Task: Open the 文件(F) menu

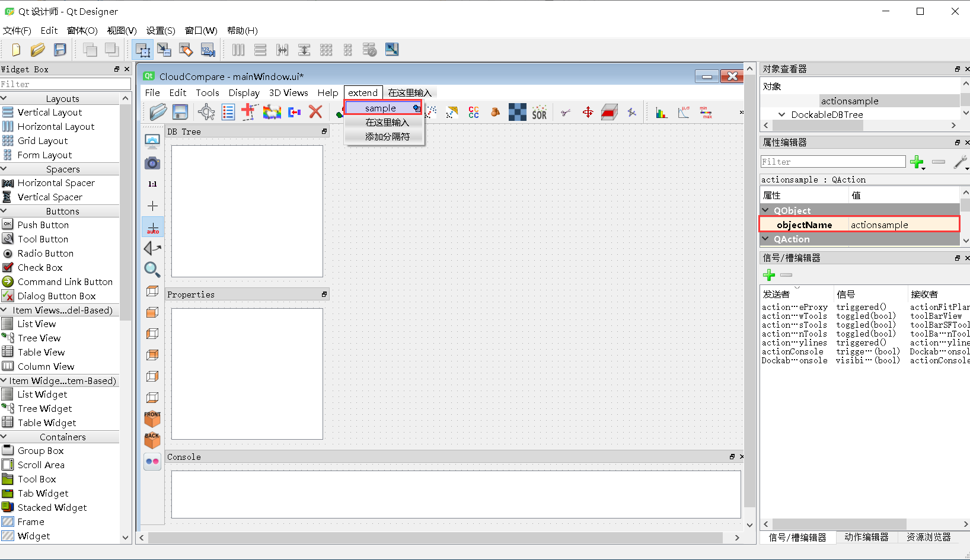Action: [x=17, y=31]
